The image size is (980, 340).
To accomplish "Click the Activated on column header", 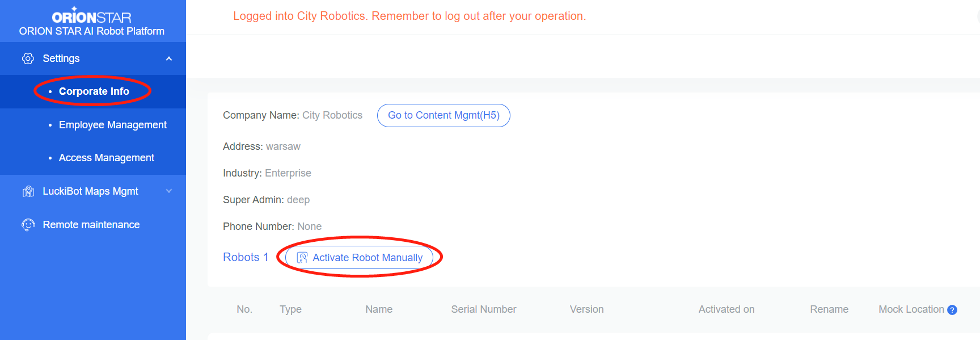I will point(726,309).
